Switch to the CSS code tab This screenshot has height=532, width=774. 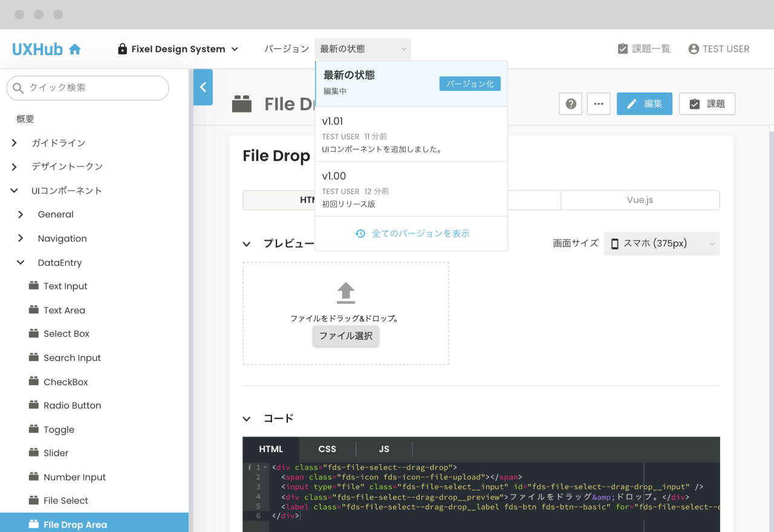click(327, 449)
